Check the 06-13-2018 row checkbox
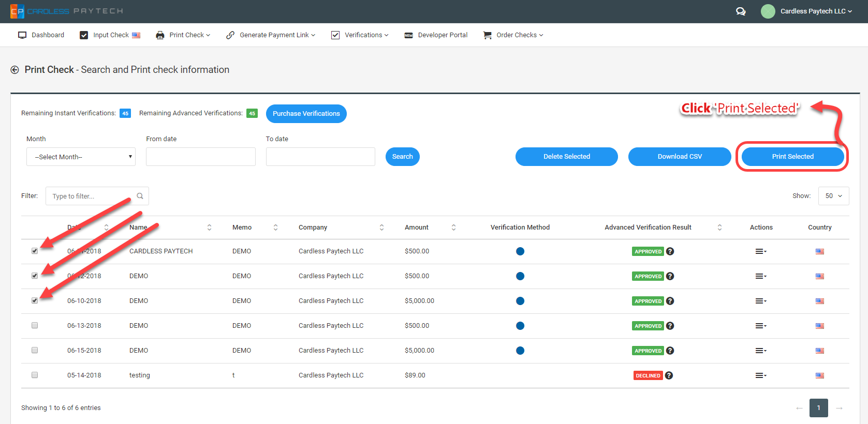 [x=35, y=325]
